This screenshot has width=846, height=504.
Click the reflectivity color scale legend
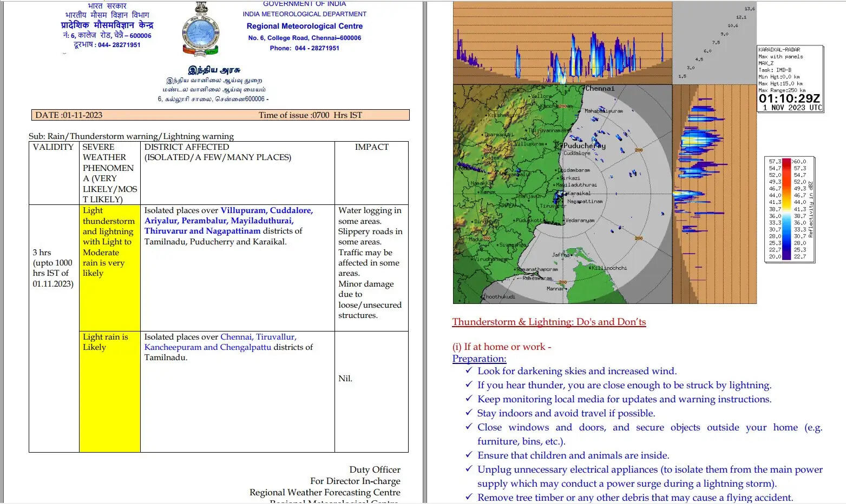tap(789, 209)
